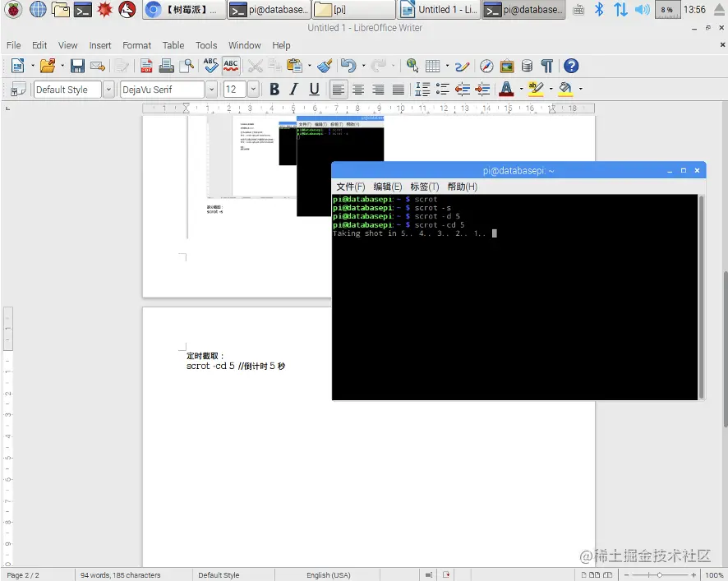Click the zoom slider in status bar

(x=659, y=575)
